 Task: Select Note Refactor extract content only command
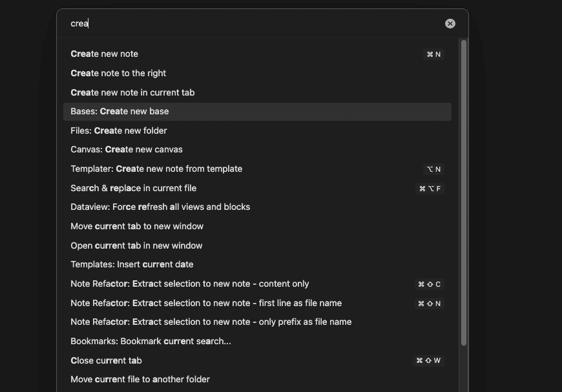pos(190,284)
